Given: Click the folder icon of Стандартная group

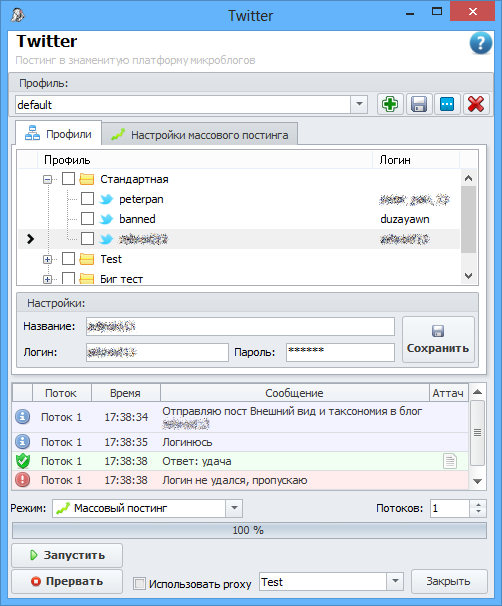Looking at the screenshot, I should pyautogui.click(x=87, y=179).
